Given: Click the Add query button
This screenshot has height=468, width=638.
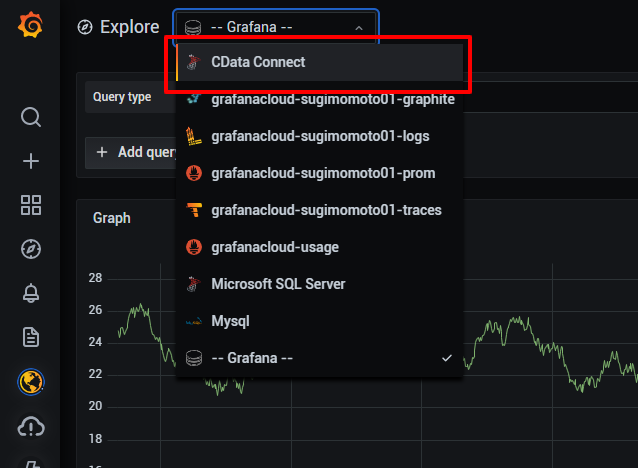Looking at the screenshot, I should pyautogui.click(x=131, y=153).
